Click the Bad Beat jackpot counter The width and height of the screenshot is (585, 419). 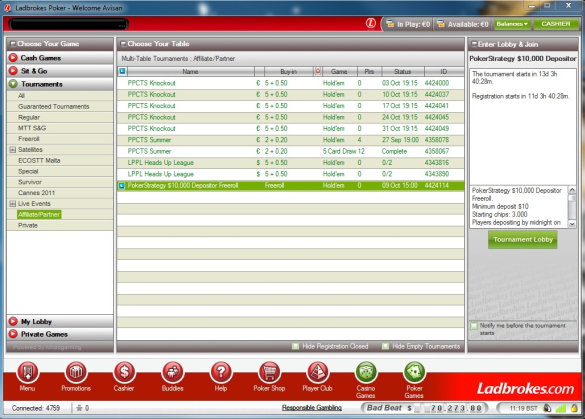click(425, 408)
